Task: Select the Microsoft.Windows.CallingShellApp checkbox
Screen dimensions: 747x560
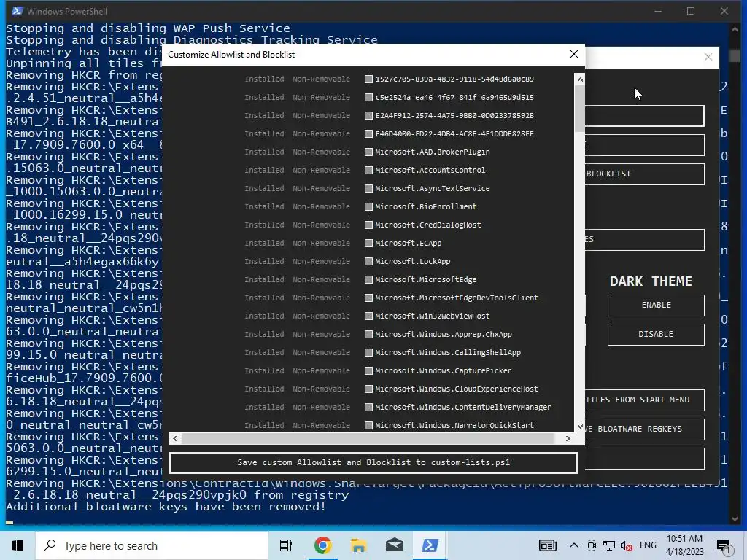Action: 368,353
